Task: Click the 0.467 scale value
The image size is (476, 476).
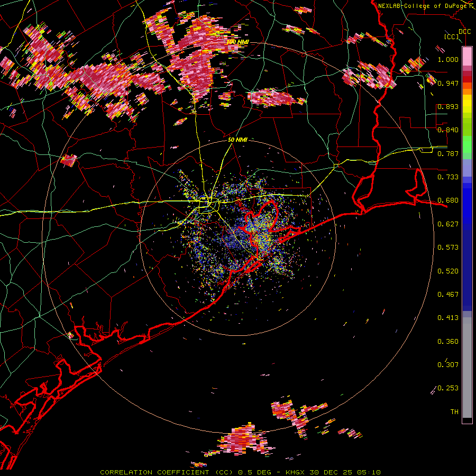Action: 448,295
